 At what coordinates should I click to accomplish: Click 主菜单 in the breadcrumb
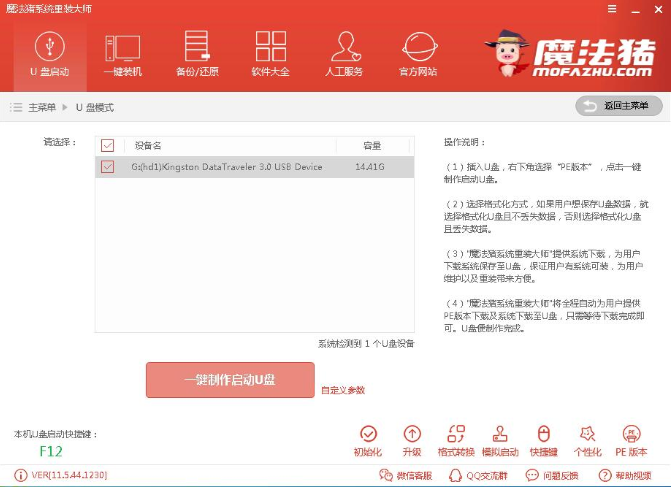pos(42,107)
